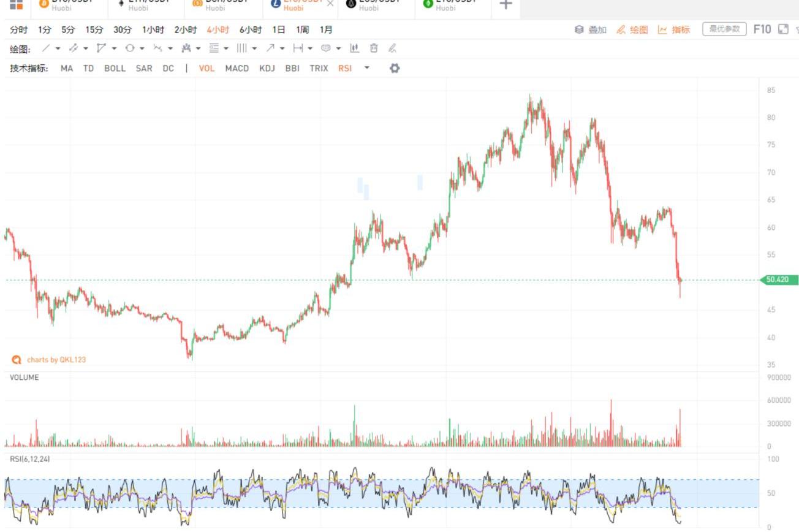This screenshot has height=532, width=799.
Task: Toggle the VOL indicator off
Action: (x=206, y=68)
